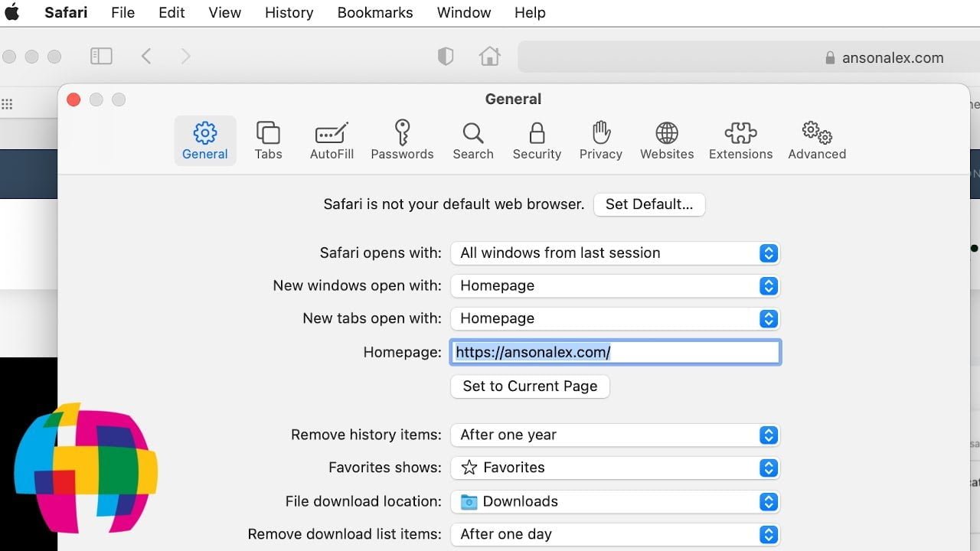
Task: Open the Tabs preferences pane
Action: pyautogui.click(x=268, y=140)
